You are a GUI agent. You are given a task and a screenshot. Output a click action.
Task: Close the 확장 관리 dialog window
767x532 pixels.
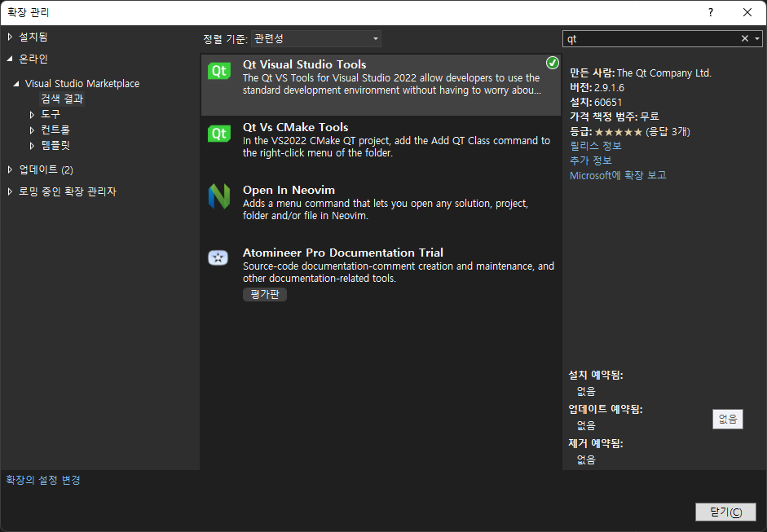[747, 12]
